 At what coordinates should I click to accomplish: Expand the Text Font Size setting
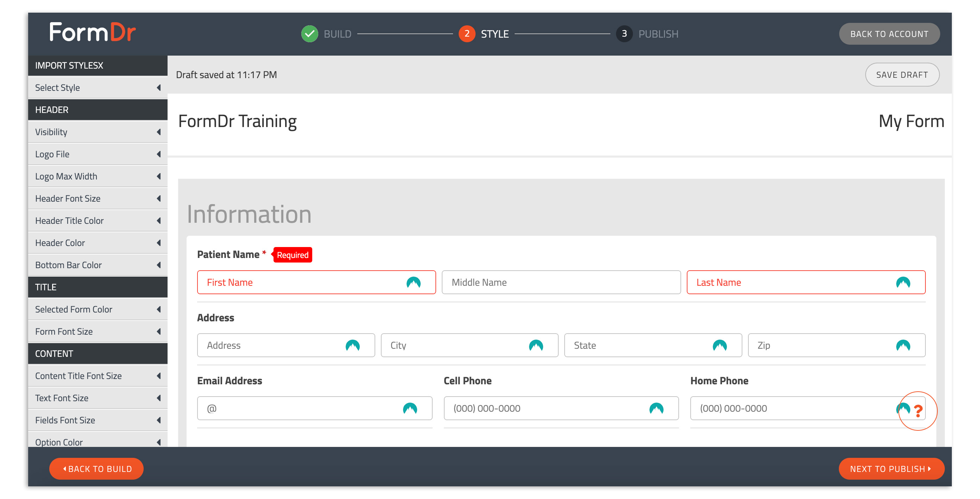98,398
